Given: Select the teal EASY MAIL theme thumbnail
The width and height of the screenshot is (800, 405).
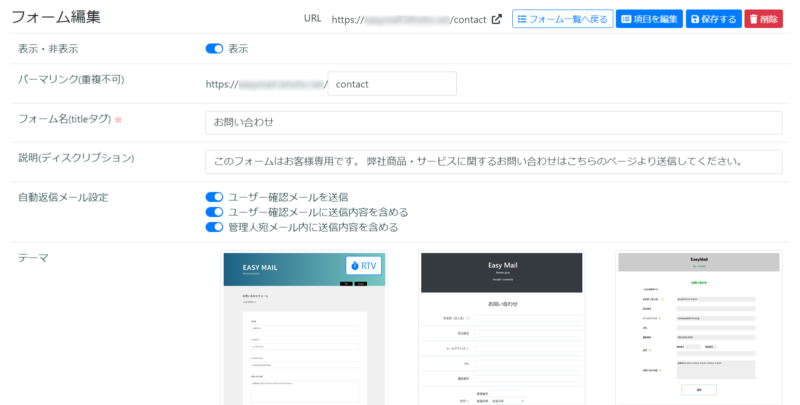Looking at the screenshot, I should (304, 328).
